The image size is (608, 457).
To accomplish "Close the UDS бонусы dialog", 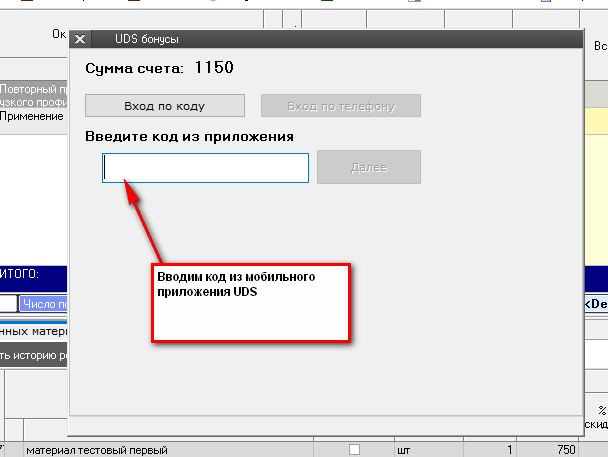I will click(x=80, y=39).
